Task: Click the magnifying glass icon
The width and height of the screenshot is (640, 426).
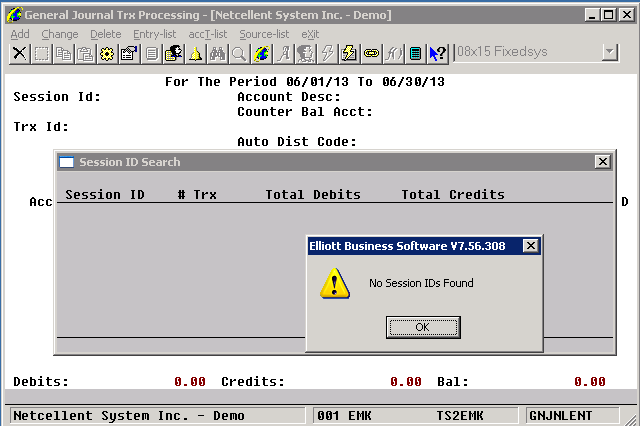Action: tap(240, 54)
